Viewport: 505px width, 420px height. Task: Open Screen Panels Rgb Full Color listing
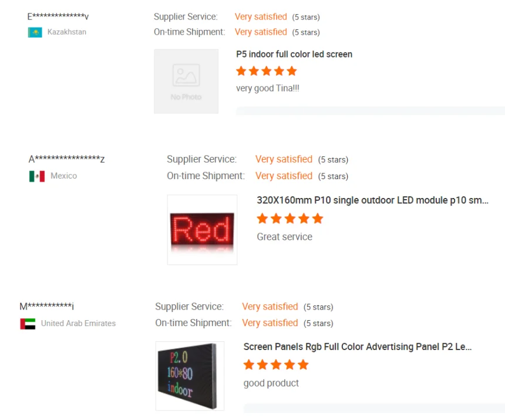(358, 347)
